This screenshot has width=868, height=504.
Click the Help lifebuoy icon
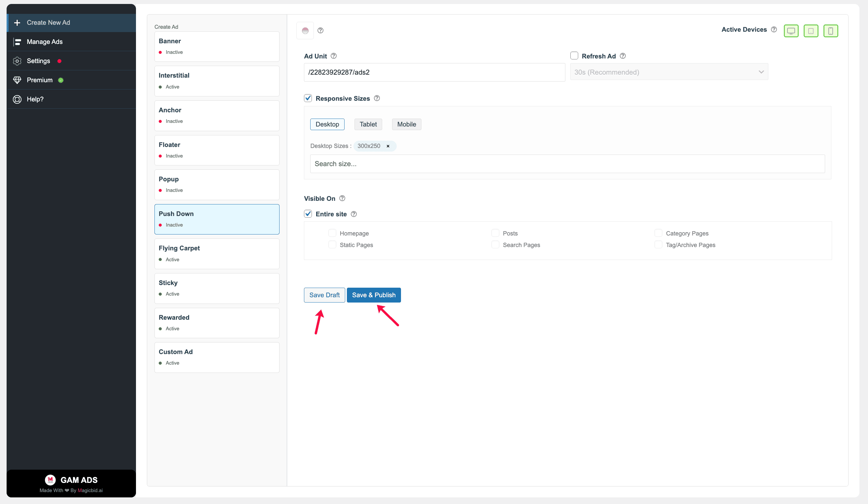[x=17, y=99]
